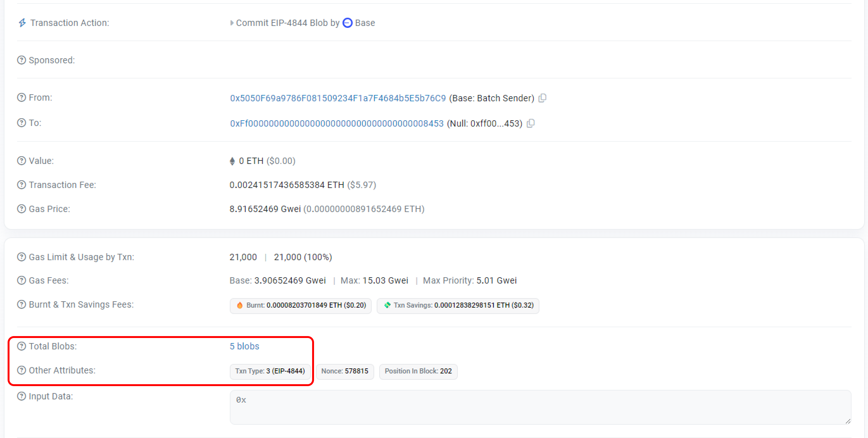Open the Base Batch Sender address link
Viewport: 868px width, 438px height.
coord(338,98)
